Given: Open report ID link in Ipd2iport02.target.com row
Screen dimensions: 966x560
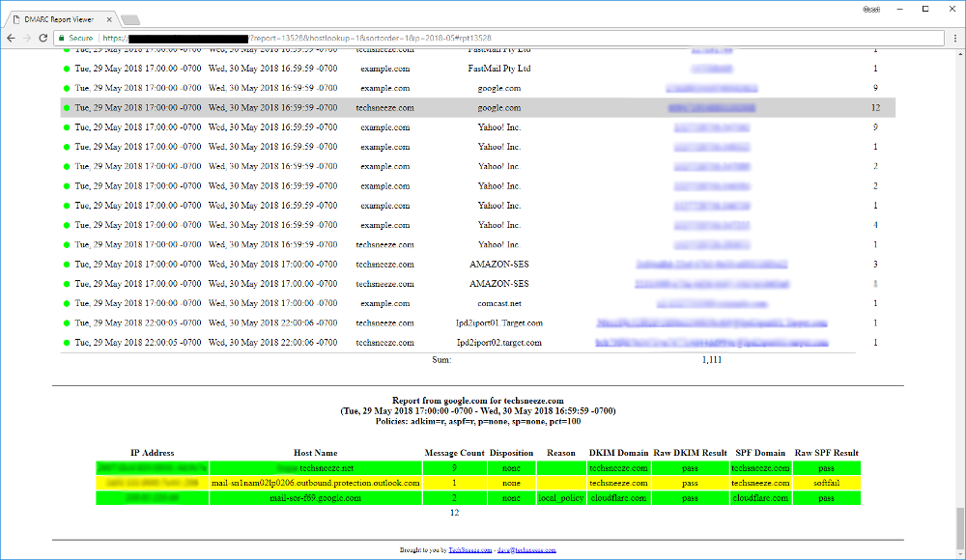Looking at the screenshot, I should [712, 343].
